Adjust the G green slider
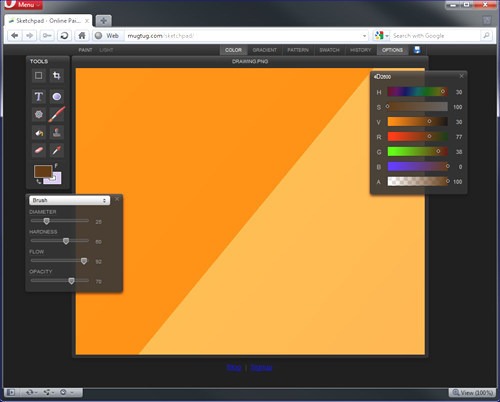Image resolution: width=500 pixels, height=402 pixels. tap(417, 152)
